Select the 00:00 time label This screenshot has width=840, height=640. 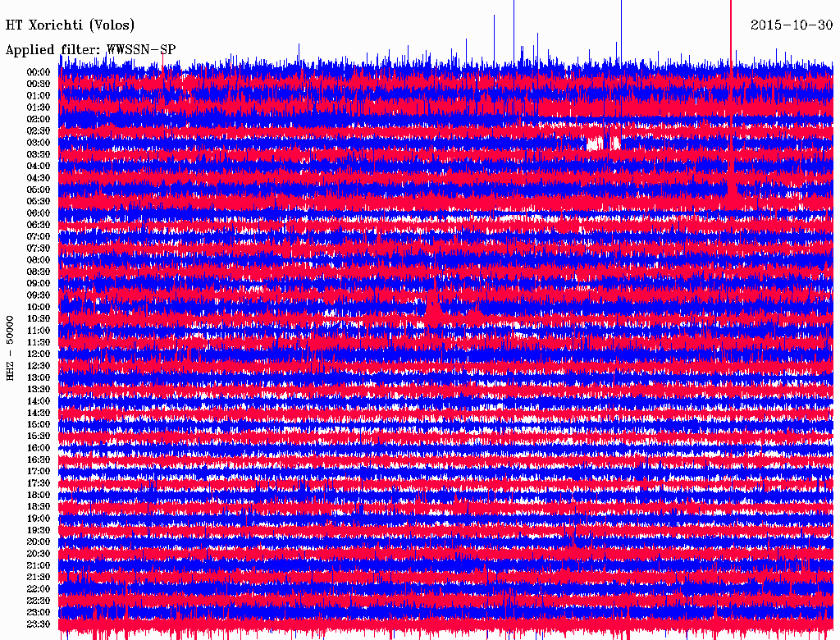coord(39,72)
